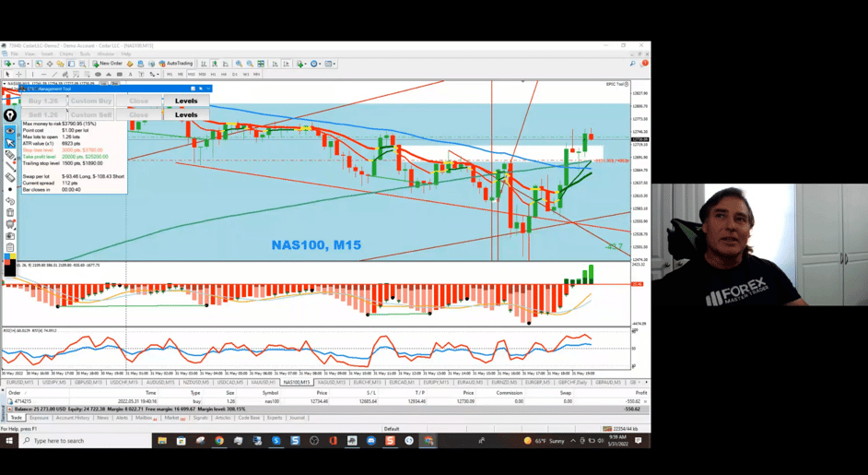Toggle AutoTrading in the toolbar
The height and width of the screenshot is (475, 868).
(176, 64)
